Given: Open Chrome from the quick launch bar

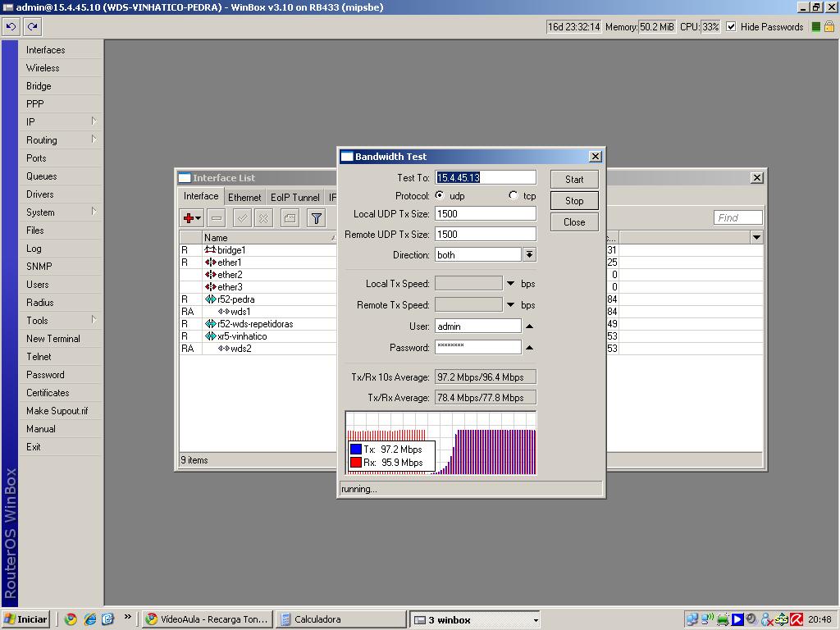Looking at the screenshot, I should [71, 619].
